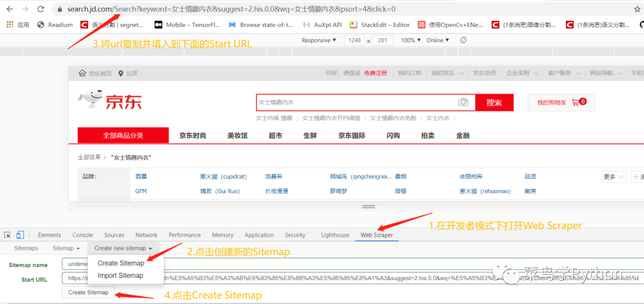Grab the viewport bottom resize handle
Image resolution: width=644 pixels, height=304 pixels.
369,206
